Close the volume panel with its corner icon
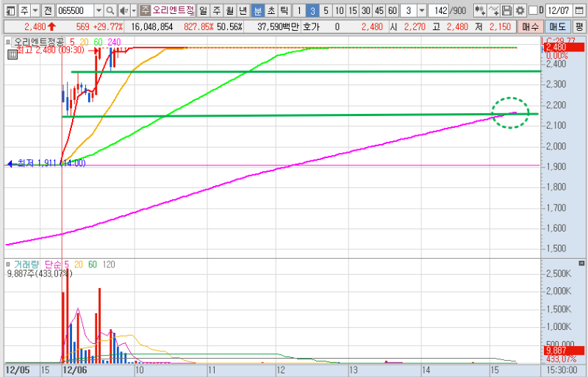Screen dimensions: 588x377 pos(581,263)
